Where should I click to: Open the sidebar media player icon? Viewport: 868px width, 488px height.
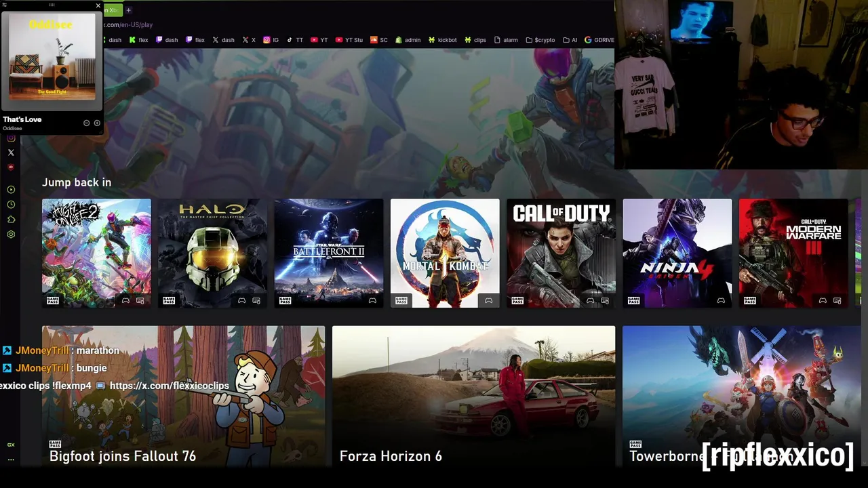click(11, 190)
